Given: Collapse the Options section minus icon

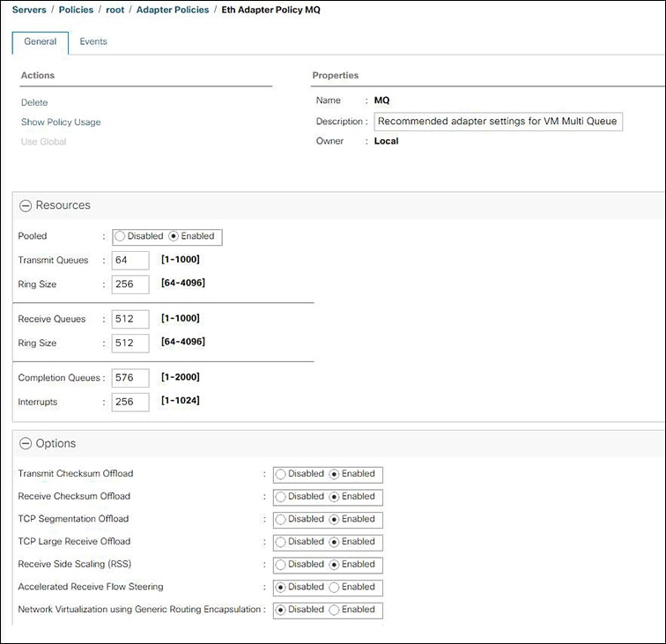Looking at the screenshot, I should (26, 443).
